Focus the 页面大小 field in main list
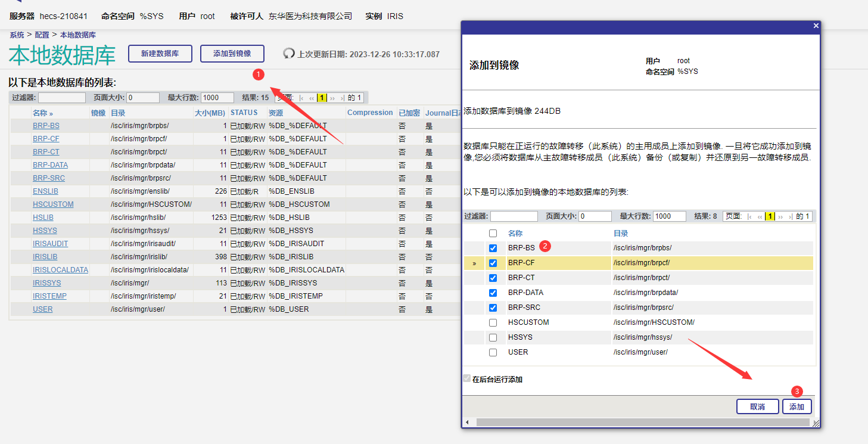The width and height of the screenshot is (868, 444). (x=143, y=98)
